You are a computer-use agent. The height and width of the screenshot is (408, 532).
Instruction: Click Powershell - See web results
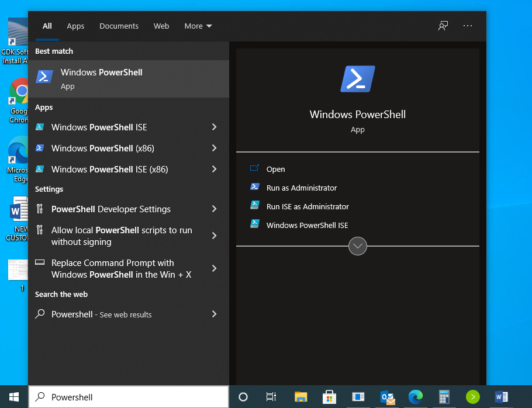coord(102,314)
